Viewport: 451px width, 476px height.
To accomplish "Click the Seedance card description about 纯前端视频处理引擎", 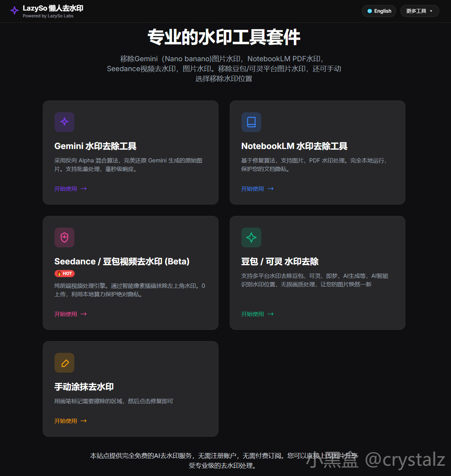I will (x=130, y=290).
